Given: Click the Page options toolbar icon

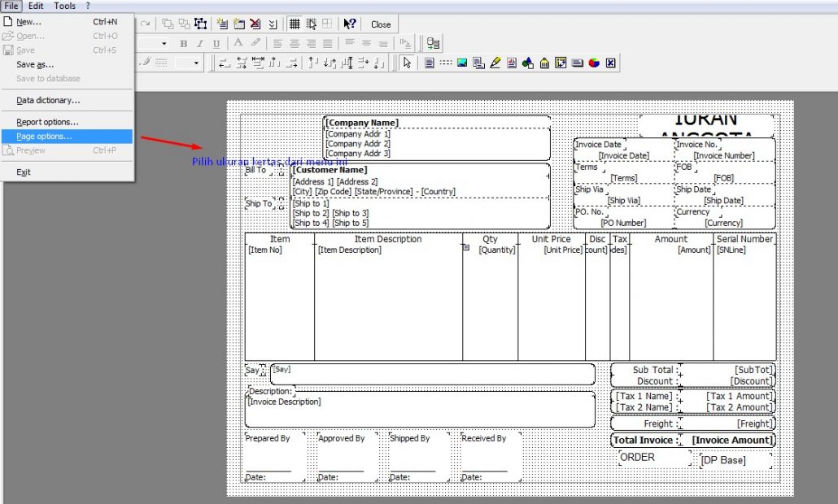Looking at the screenshot, I should click(x=273, y=24).
